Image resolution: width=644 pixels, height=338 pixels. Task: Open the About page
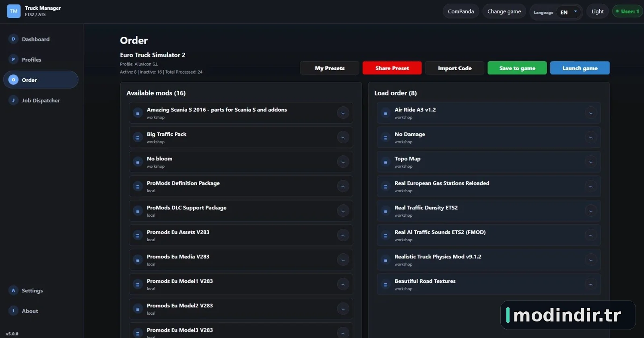[x=41, y=311]
